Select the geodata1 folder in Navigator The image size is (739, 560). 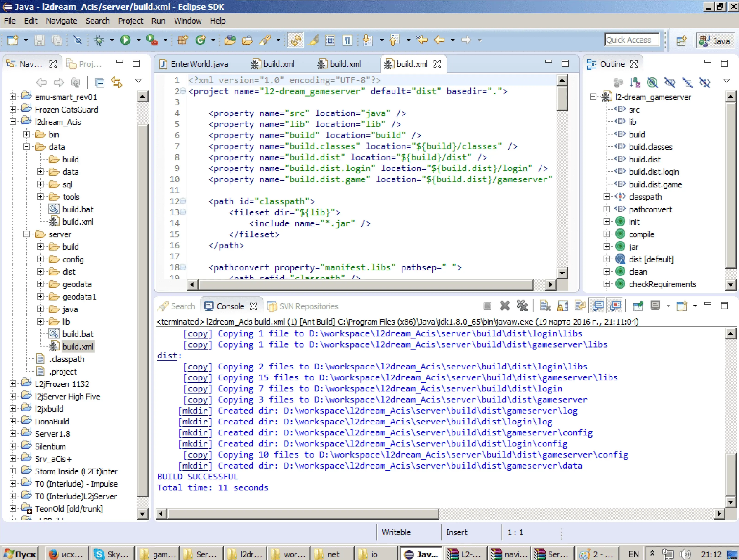pyautogui.click(x=79, y=297)
